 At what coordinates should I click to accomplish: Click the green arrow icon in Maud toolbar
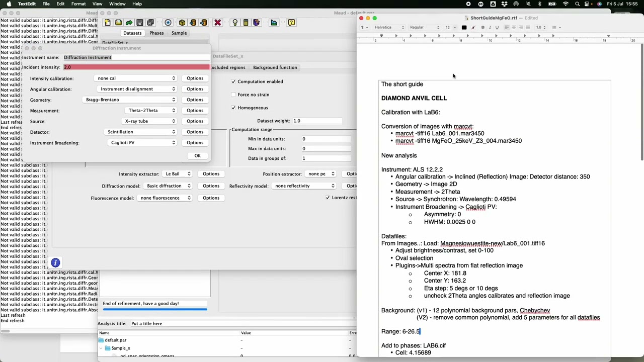tap(129, 23)
